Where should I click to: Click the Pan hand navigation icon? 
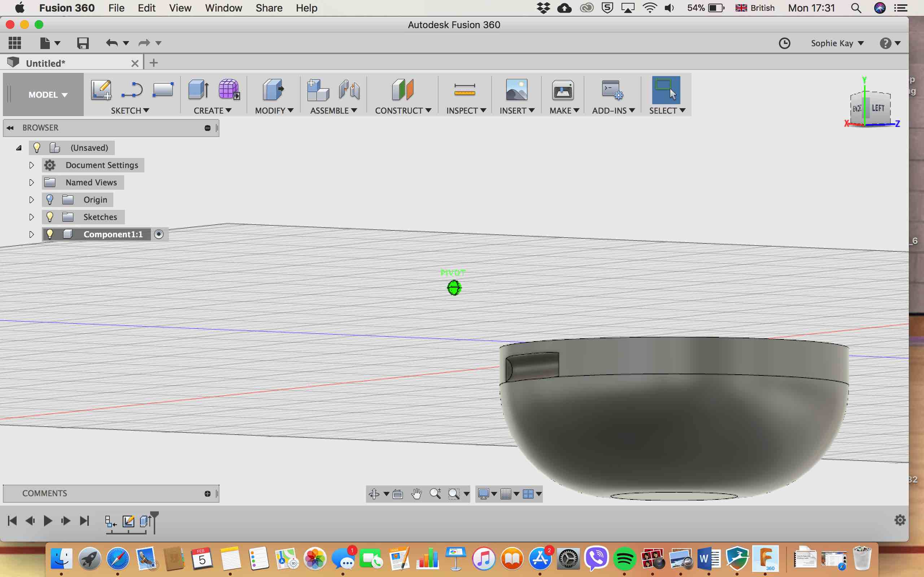coord(416,494)
